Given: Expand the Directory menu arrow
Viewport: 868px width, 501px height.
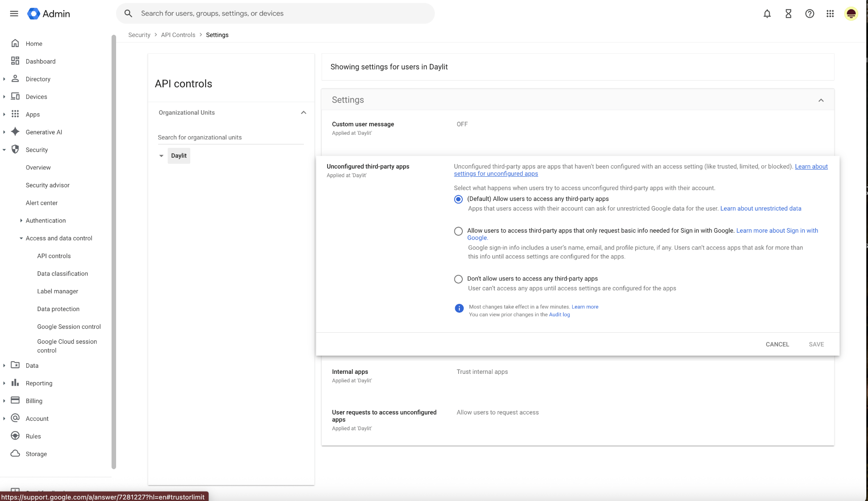Looking at the screenshot, I should point(4,79).
